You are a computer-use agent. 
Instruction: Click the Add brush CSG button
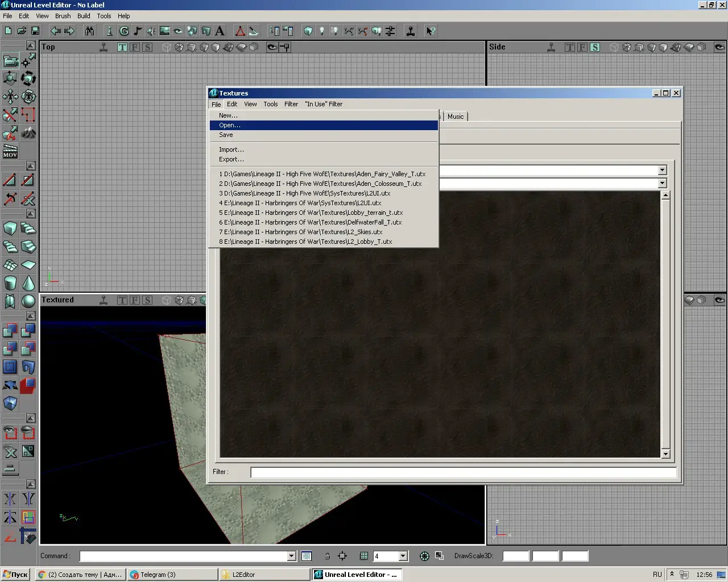point(10,331)
